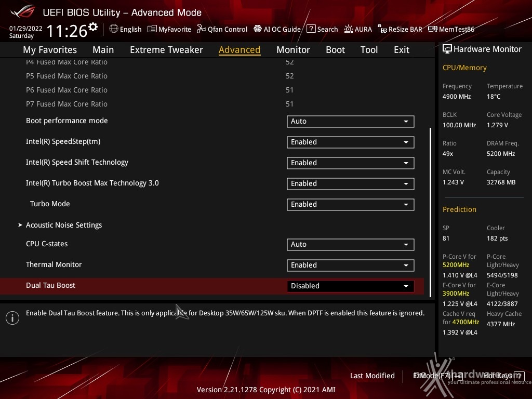This screenshot has width=532, height=399.
Task: Click the Search question mark icon
Action: click(311, 29)
